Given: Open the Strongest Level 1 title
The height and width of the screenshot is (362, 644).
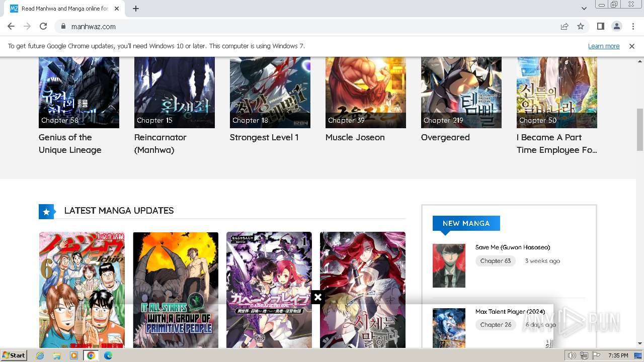Looking at the screenshot, I should [x=264, y=137].
